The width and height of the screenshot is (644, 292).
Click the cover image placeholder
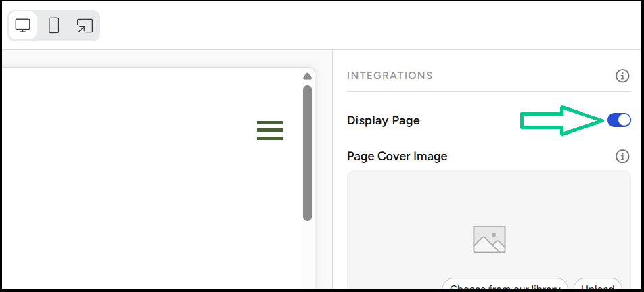(489, 239)
